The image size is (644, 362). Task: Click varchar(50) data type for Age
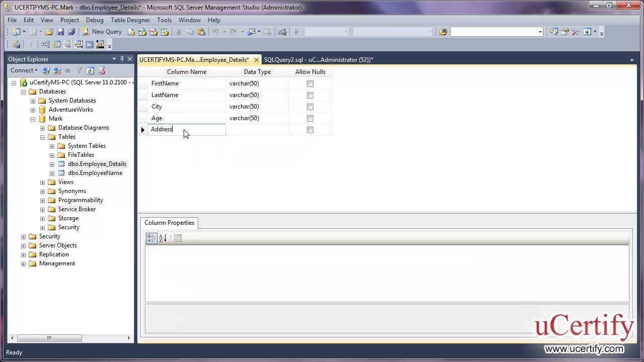257,118
